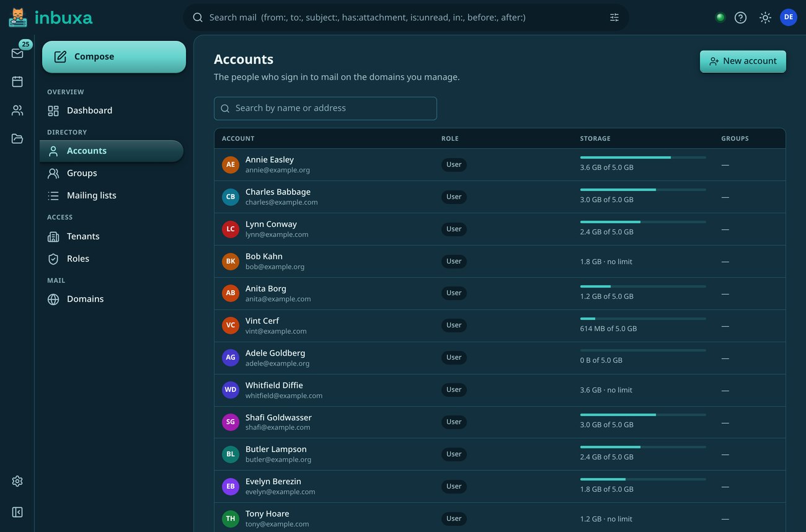The height and width of the screenshot is (532, 806).
Task: Click the ROLE column header
Action: (450, 138)
